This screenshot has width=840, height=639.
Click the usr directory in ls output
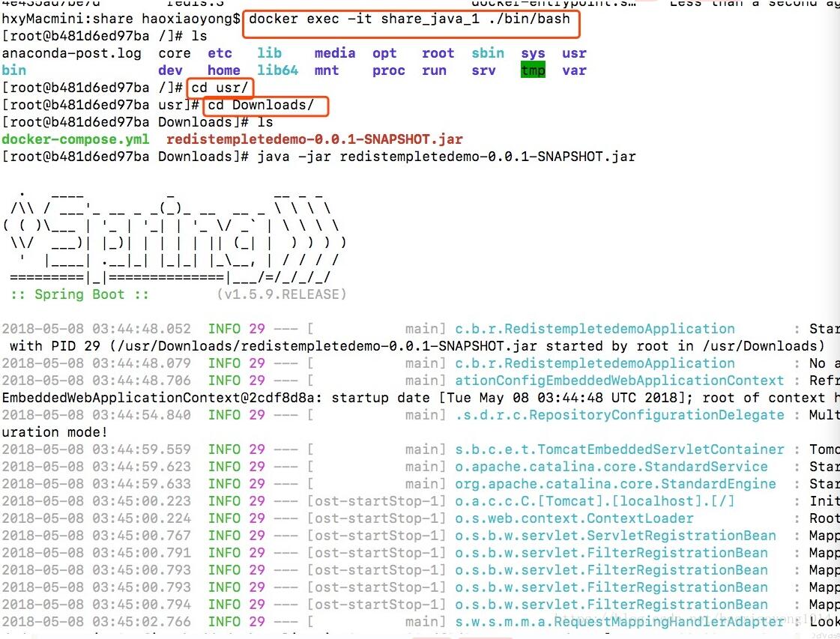574,52
